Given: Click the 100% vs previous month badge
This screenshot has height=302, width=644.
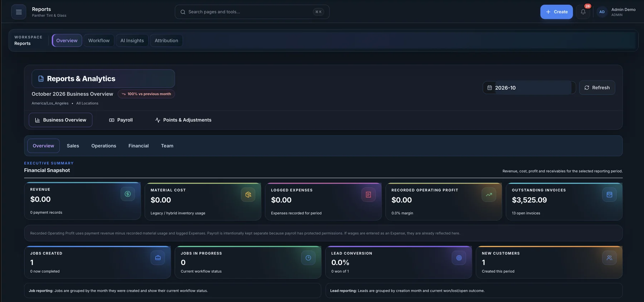Looking at the screenshot, I should tap(146, 94).
